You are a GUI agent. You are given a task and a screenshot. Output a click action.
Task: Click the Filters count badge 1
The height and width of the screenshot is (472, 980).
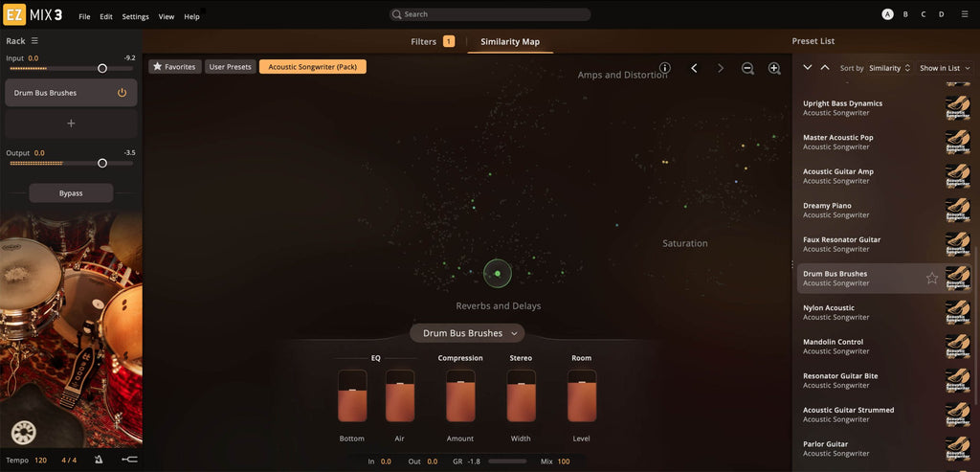(449, 41)
